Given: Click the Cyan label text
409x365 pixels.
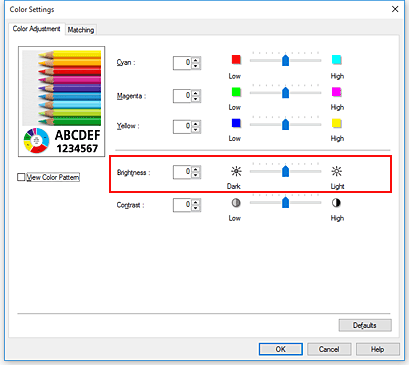Looking at the screenshot, I should tap(126, 63).
